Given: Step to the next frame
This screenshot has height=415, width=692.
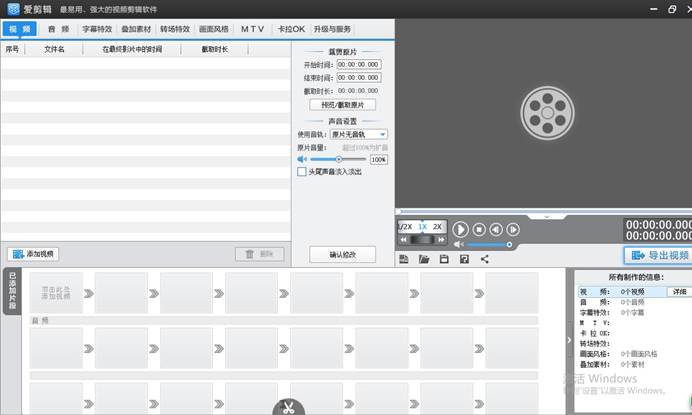Looking at the screenshot, I should 513,229.
